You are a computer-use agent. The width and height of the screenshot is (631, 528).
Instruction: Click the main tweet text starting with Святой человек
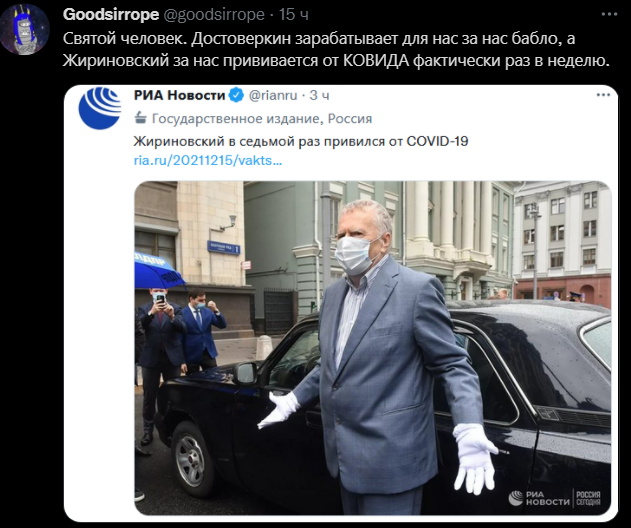[x=336, y=50]
